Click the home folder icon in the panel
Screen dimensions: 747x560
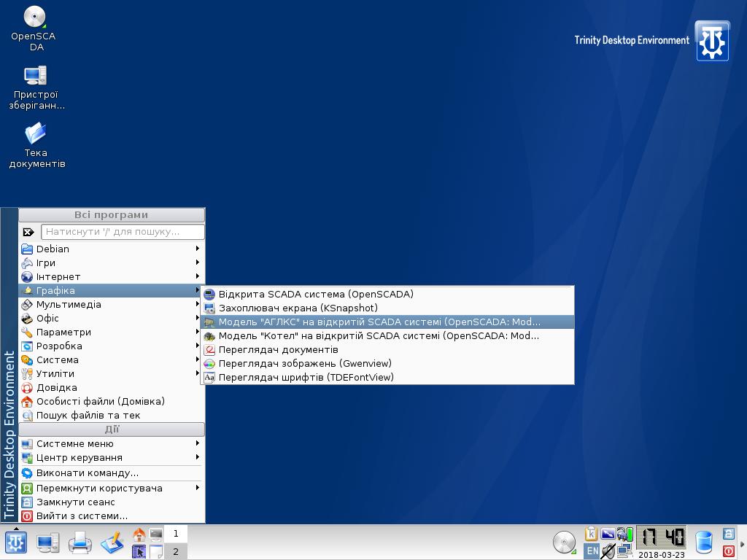[x=139, y=534]
